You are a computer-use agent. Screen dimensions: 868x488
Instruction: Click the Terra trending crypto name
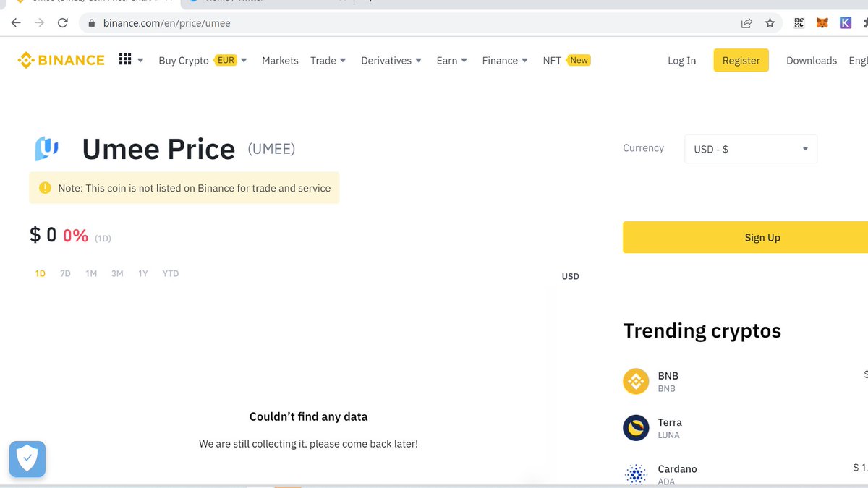click(x=670, y=422)
